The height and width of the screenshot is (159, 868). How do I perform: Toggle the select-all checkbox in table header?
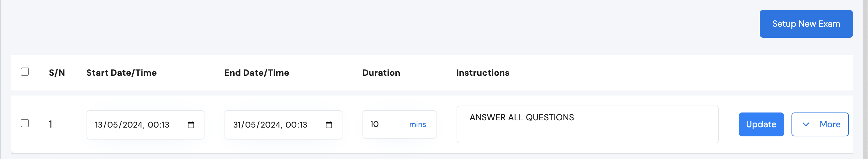pos(24,72)
